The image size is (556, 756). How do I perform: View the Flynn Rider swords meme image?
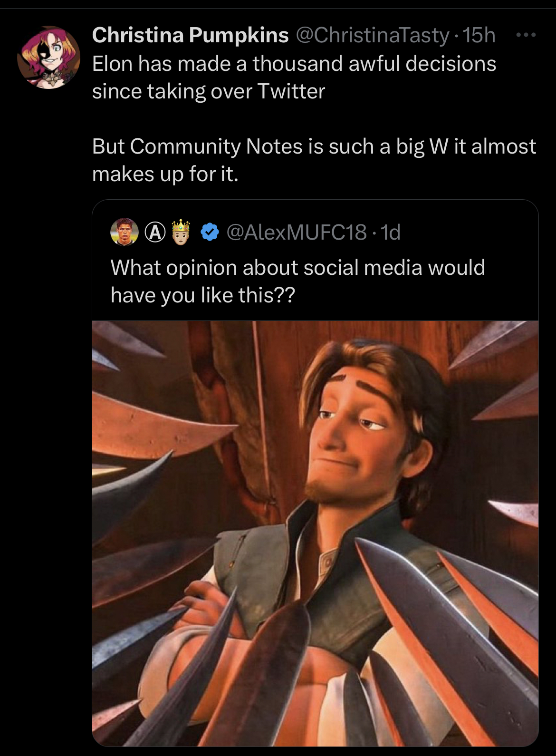(x=315, y=533)
